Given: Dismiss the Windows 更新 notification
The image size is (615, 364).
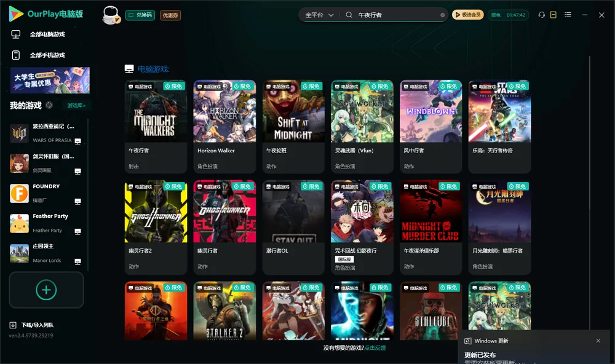Looking at the screenshot, I should coord(598,341).
